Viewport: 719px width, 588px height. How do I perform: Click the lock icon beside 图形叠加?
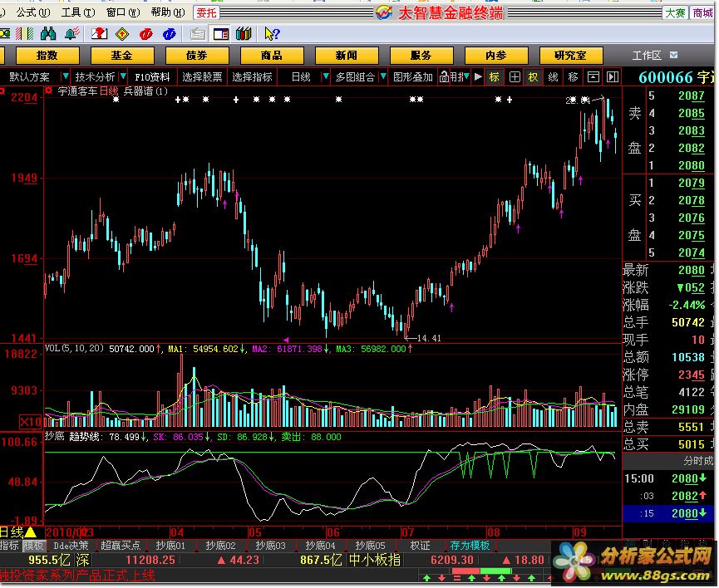tap(444, 77)
